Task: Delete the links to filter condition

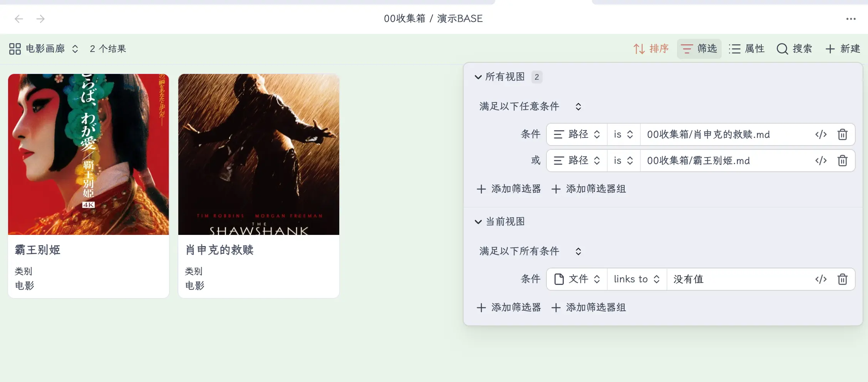Action: coord(842,279)
